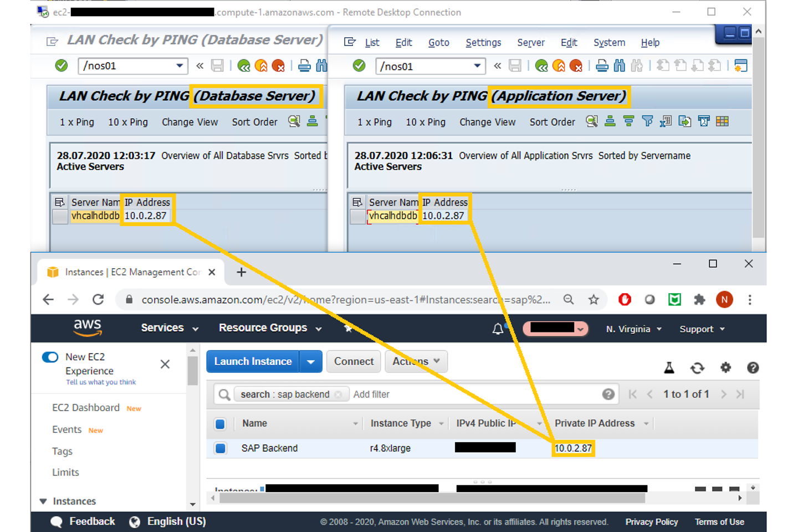Click Print icon in Database Server toolbar
The width and height of the screenshot is (798, 532).
click(304, 66)
